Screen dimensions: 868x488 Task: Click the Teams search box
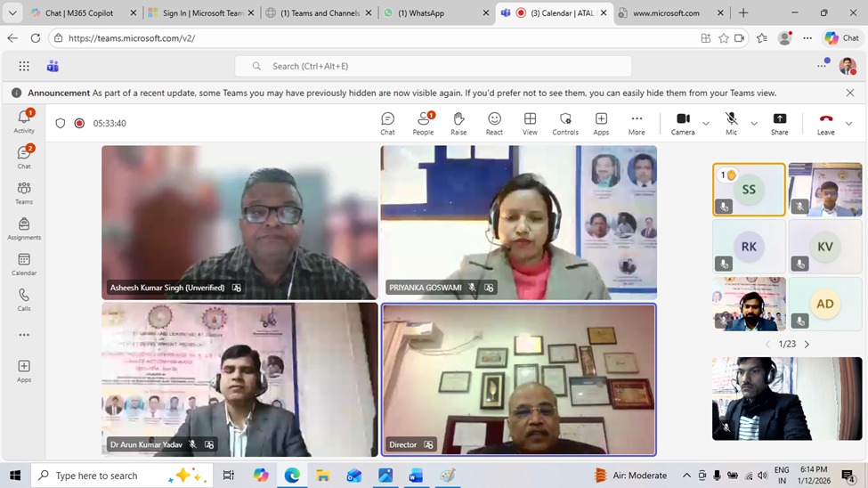pyautogui.click(x=433, y=66)
